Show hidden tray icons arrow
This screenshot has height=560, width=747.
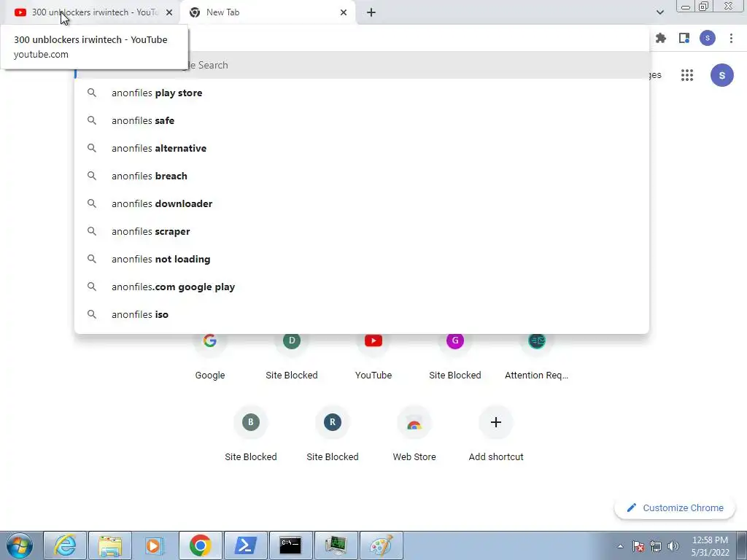pyautogui.click(x=620, y=546)
